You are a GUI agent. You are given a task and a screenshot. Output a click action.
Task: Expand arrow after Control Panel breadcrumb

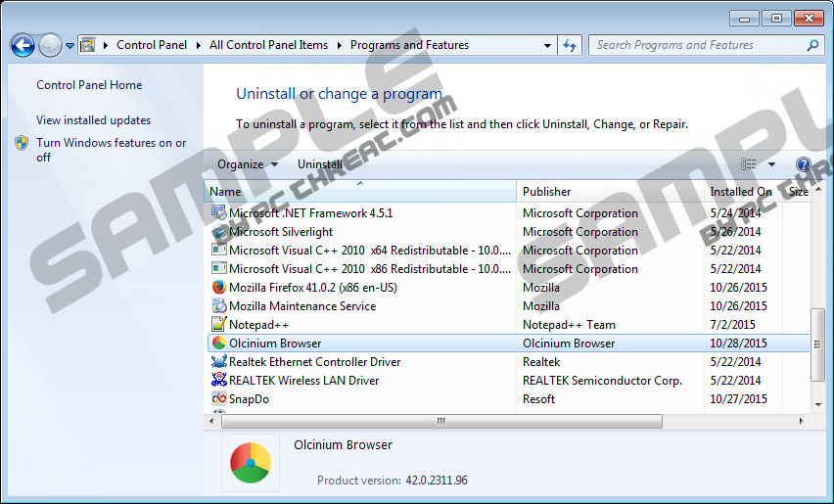tap(199, 46)
